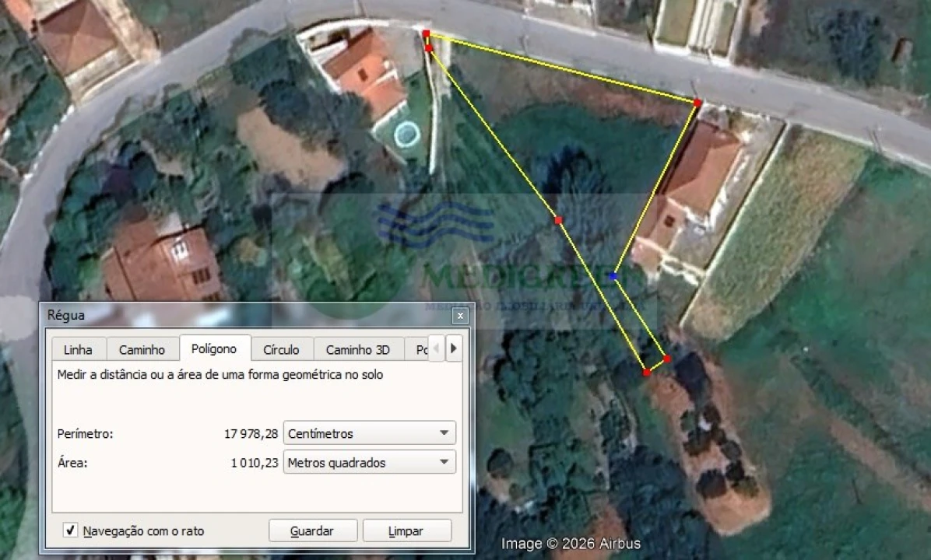The image size is (931, 560).
Task: Open the Centímetros perimeter unit dropdown
Action: 369,433
